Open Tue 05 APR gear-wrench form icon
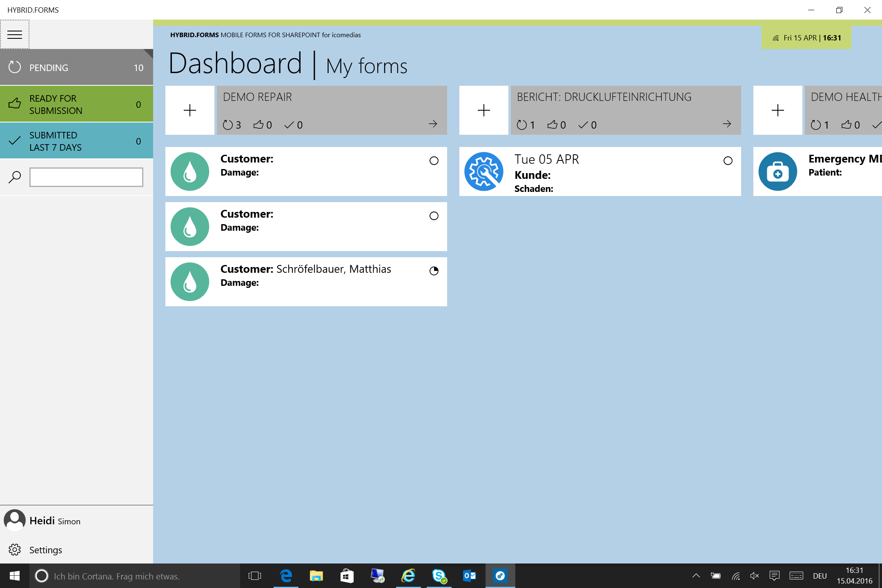Viewport: 882px width, 588px height. (484, 171)
